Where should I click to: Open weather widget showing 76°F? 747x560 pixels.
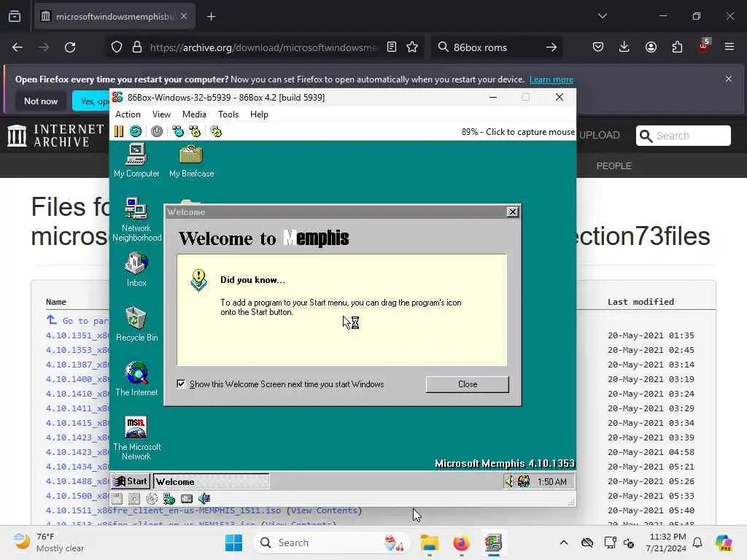[x=49, y=542]
